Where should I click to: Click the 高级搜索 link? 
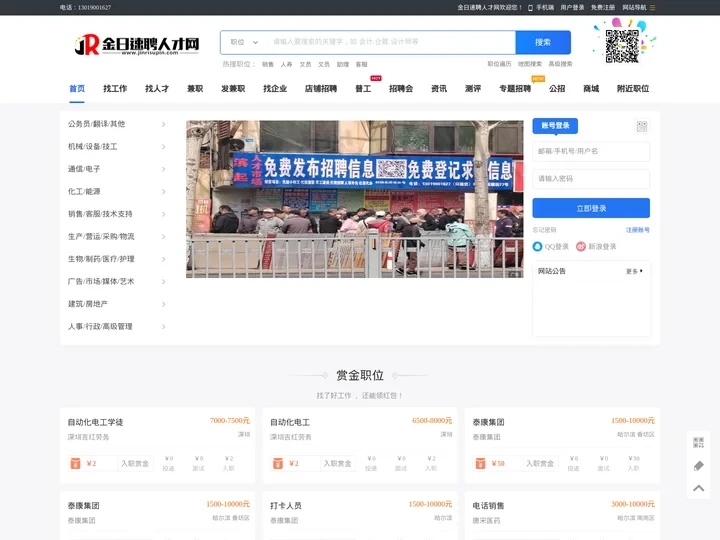tap(560, 64)
